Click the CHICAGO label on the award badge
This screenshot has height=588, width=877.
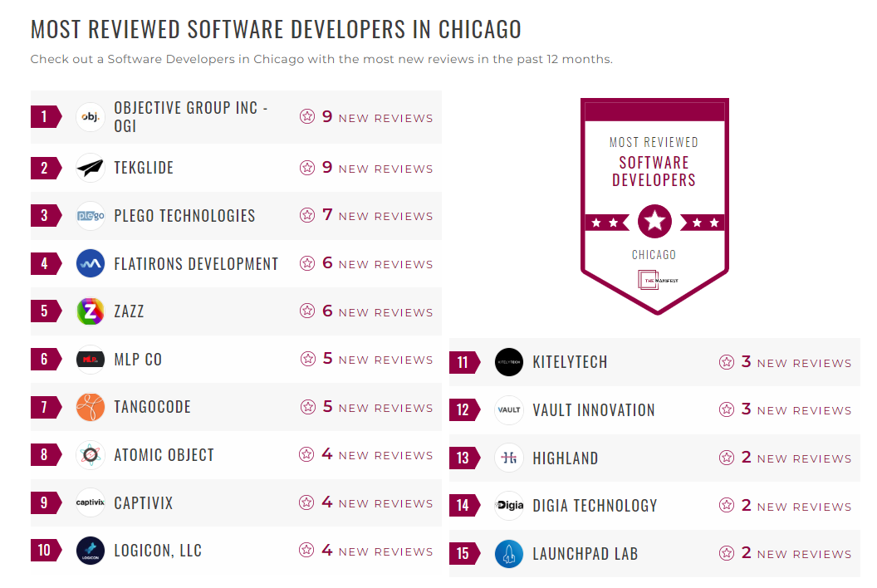(654, 253)
